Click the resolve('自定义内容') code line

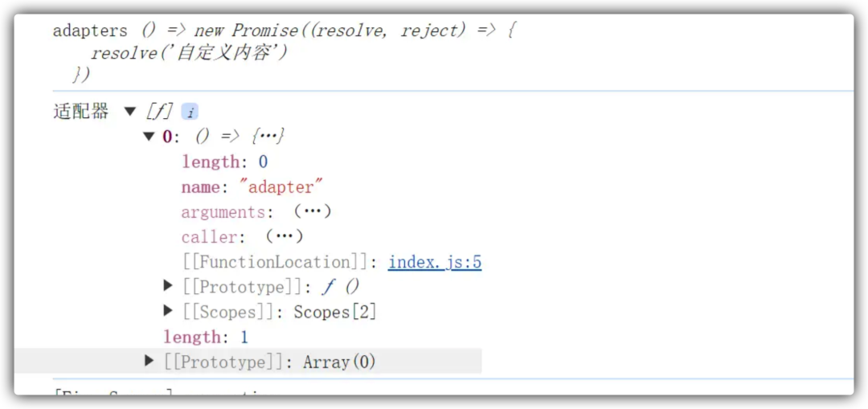tap(190, 52)
